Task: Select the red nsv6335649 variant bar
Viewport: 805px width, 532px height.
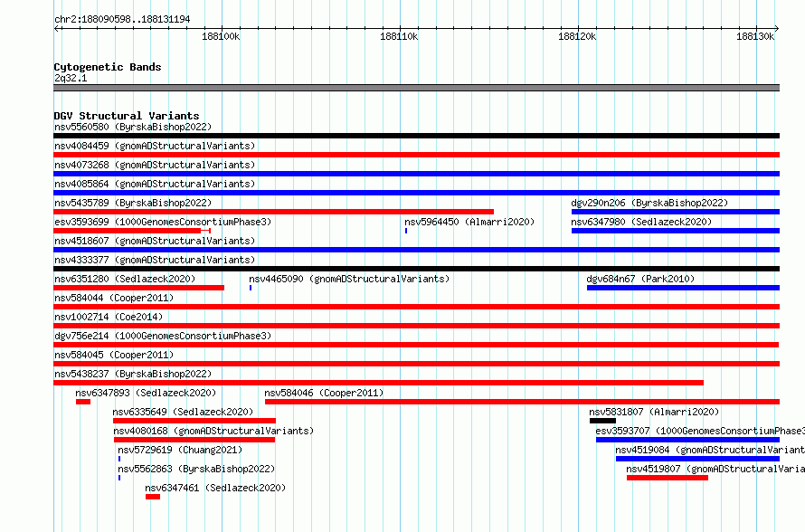Action: point(194,421)
